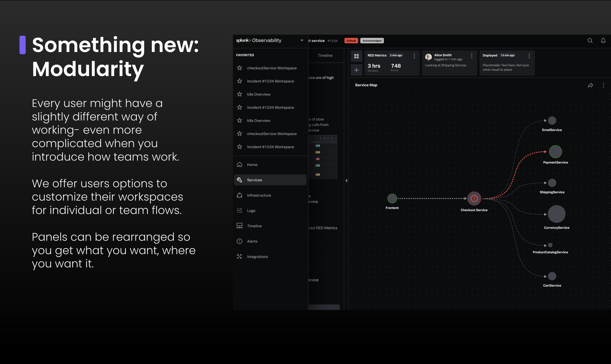Click the '3 hrs' duration value
The image size is (611, 364).
coord(374,66)
